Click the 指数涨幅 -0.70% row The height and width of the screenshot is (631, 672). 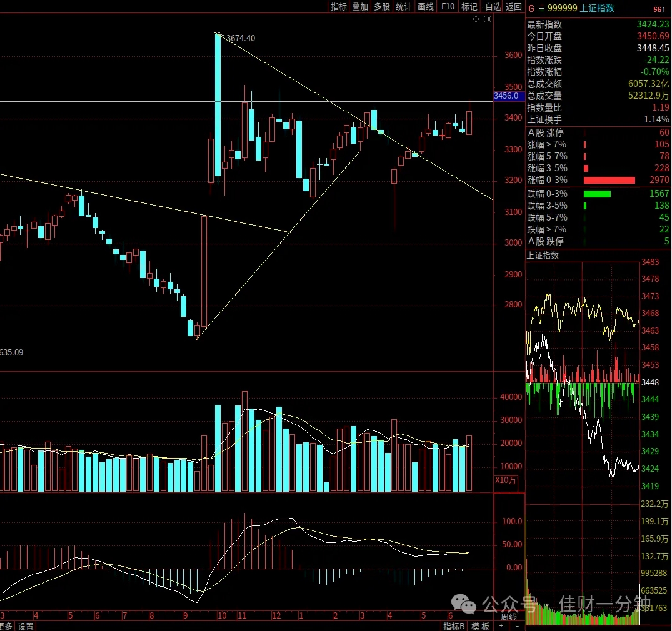pos(598,72)
